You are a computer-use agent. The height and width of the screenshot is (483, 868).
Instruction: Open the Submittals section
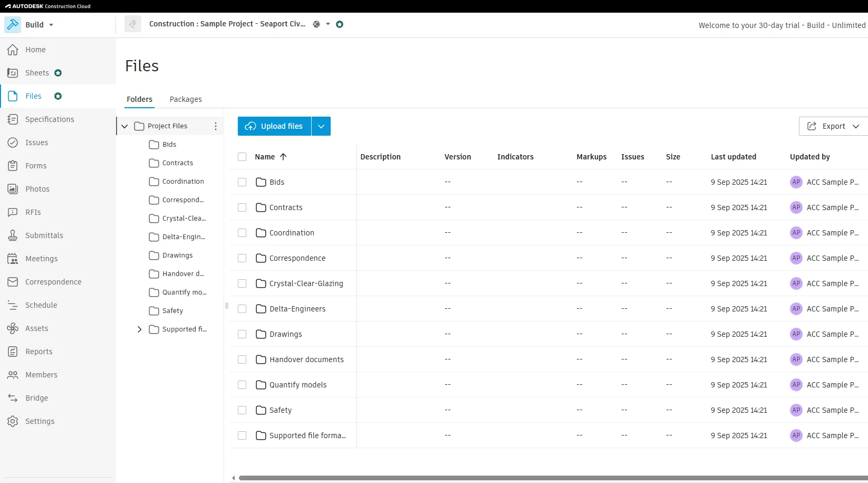point(44,235)
